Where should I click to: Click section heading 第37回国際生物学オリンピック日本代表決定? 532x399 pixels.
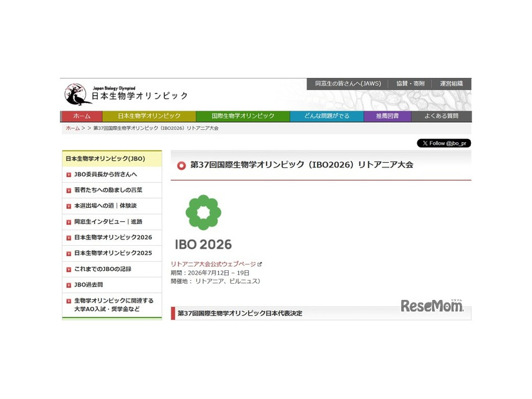pyautogui.click(x=240, y=313)
